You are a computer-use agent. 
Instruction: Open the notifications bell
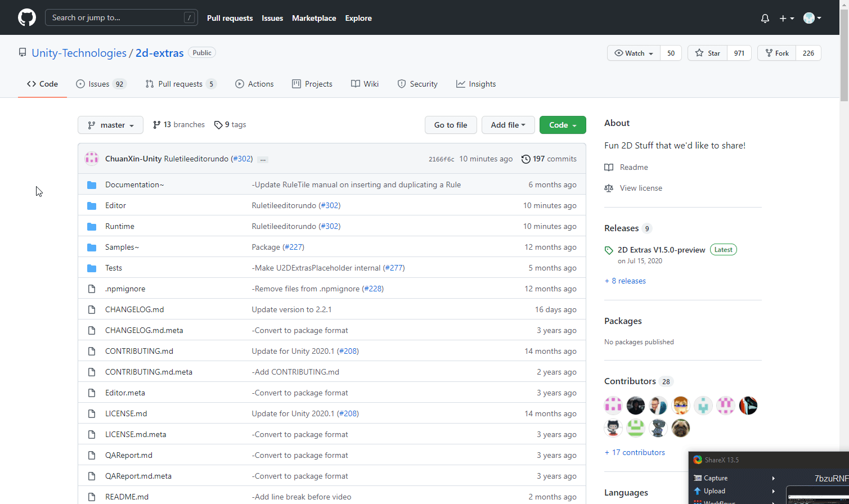point(765,18)
